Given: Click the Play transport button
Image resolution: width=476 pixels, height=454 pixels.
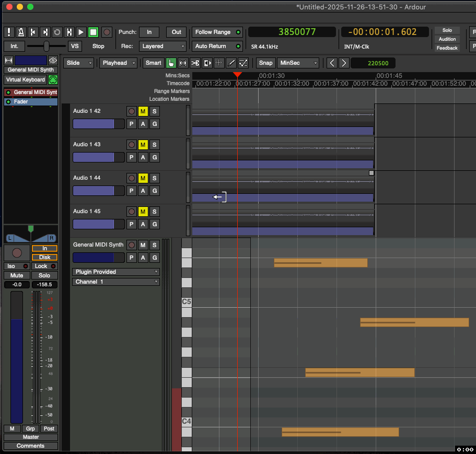Looking at the screenshot, I should (x=81, y=32).
